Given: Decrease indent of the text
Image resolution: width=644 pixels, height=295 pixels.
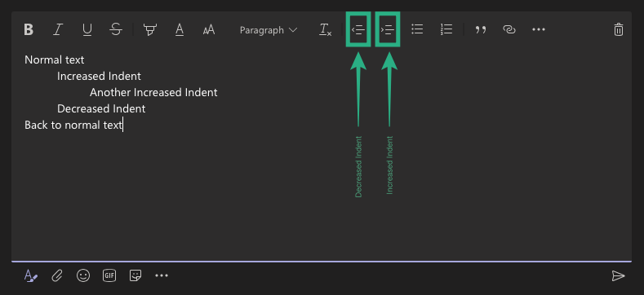Looking at the screenshot, I should (x=358, y=29).
